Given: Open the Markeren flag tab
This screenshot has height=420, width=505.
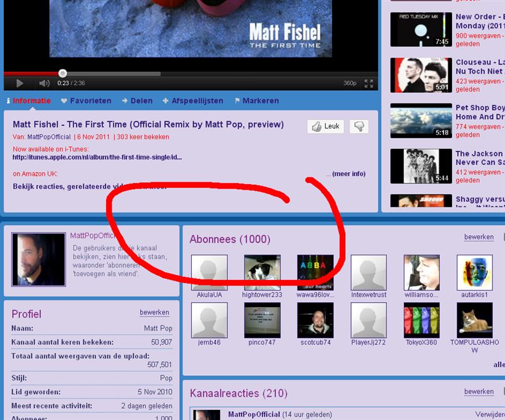Looking at the screenshot, I should pyautogui.click(x=257, y=101).
